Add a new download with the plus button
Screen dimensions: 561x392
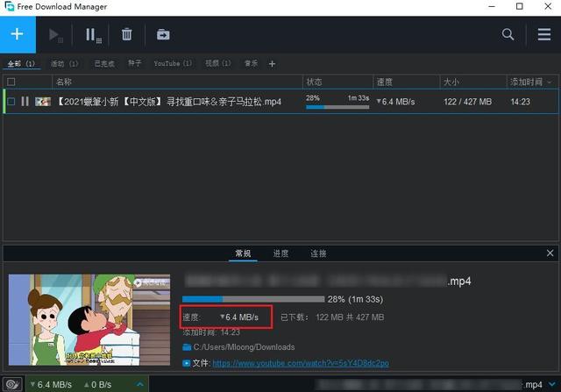pos(18,34)
